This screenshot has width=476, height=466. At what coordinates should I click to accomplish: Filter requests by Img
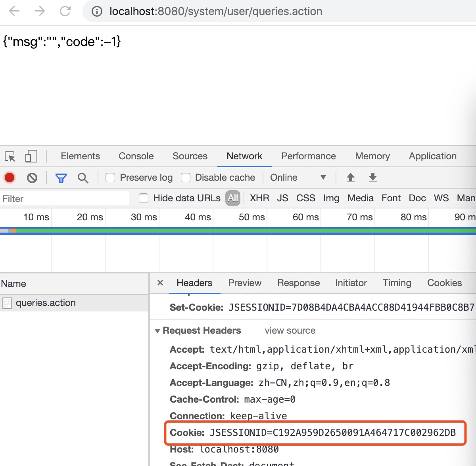[331, 198]
